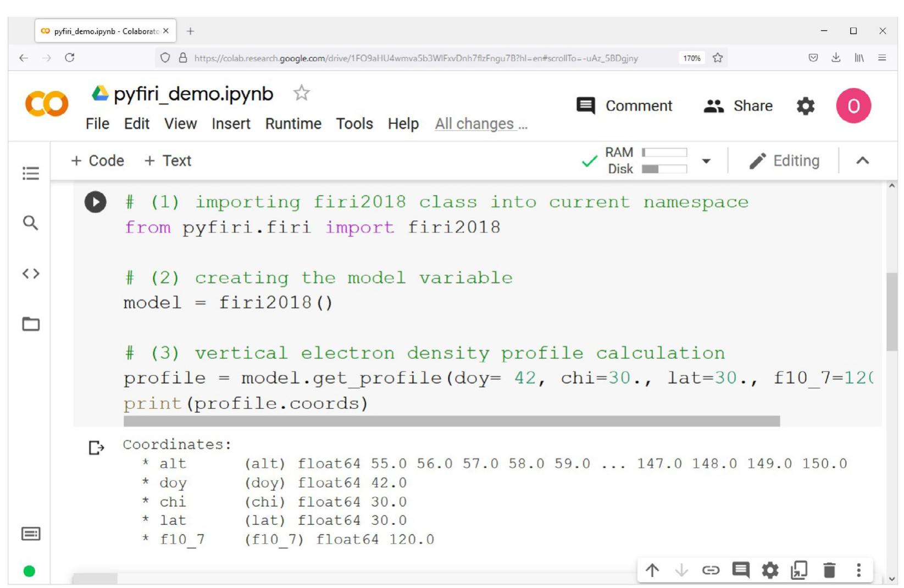Open the table of contents sidebar icon
The height and width of the screenshot is (588, 904).
[x=31, y=173]
